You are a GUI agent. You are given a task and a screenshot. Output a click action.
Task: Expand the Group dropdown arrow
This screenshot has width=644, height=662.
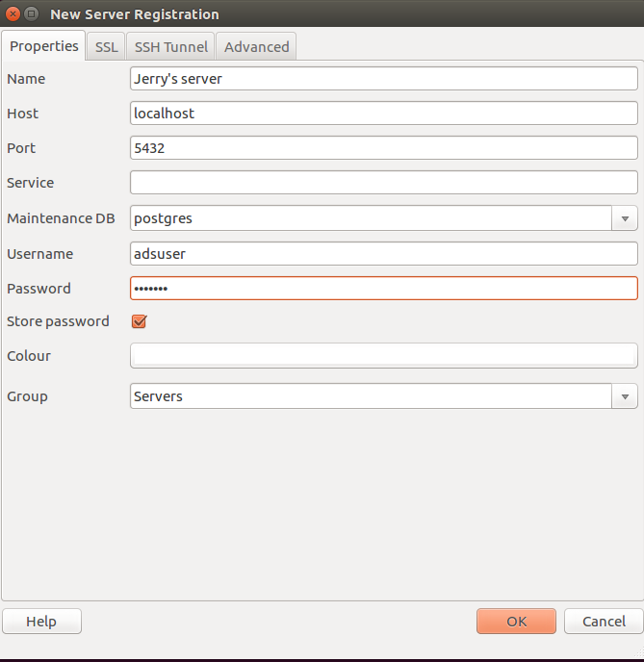[625, 396]
